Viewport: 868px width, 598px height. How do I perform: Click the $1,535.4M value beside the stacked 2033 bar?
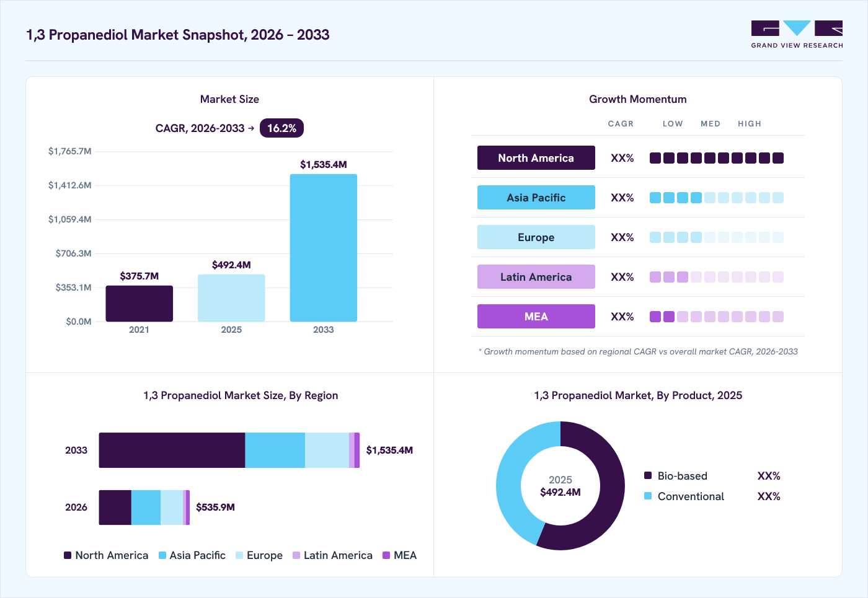[389, 451]
